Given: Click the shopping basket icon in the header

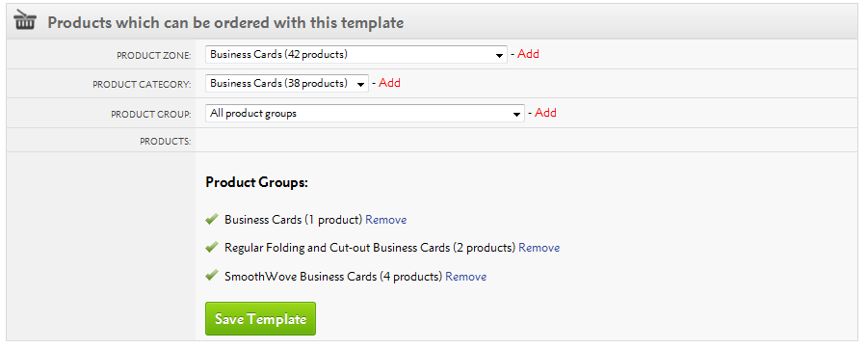Looking at the screenshot, I should pos(25,20).
